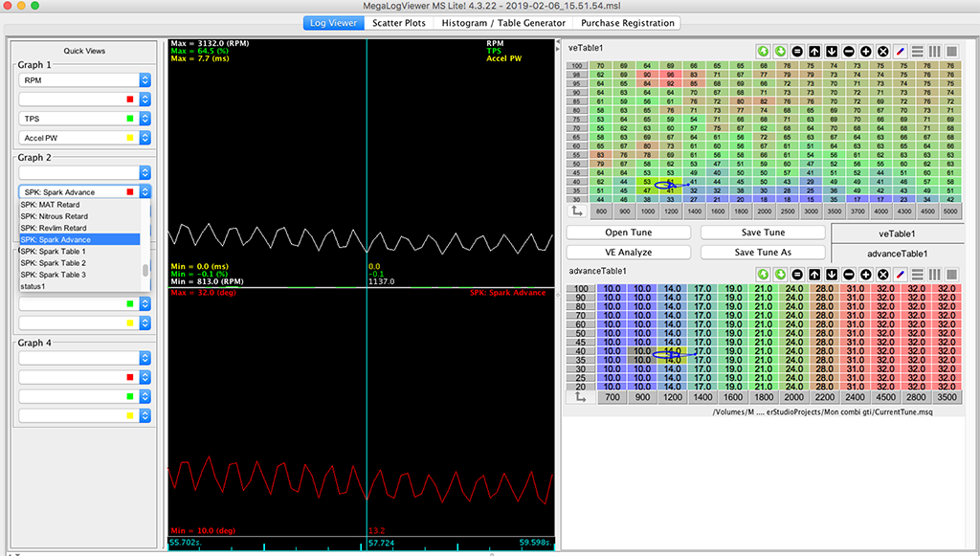
Task: Click the plus icon in advanceTable1 toolbar
Action: click(x=866, y=275)
